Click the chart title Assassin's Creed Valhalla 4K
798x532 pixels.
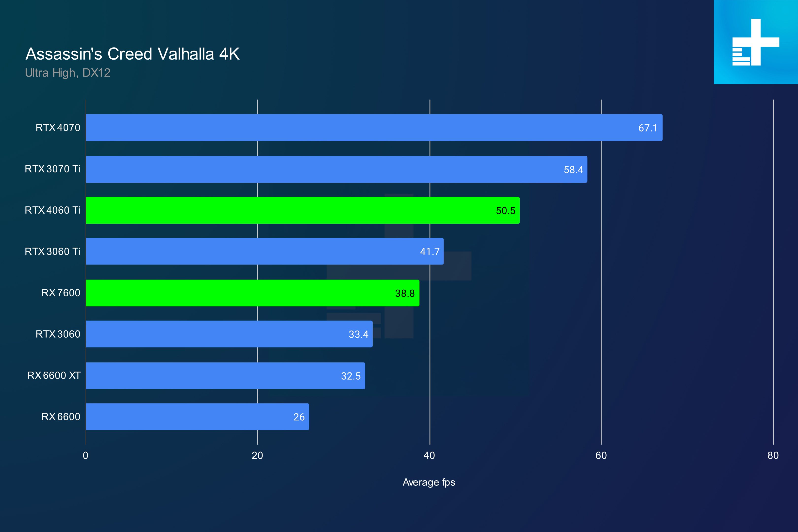click(x=133, y=54)
